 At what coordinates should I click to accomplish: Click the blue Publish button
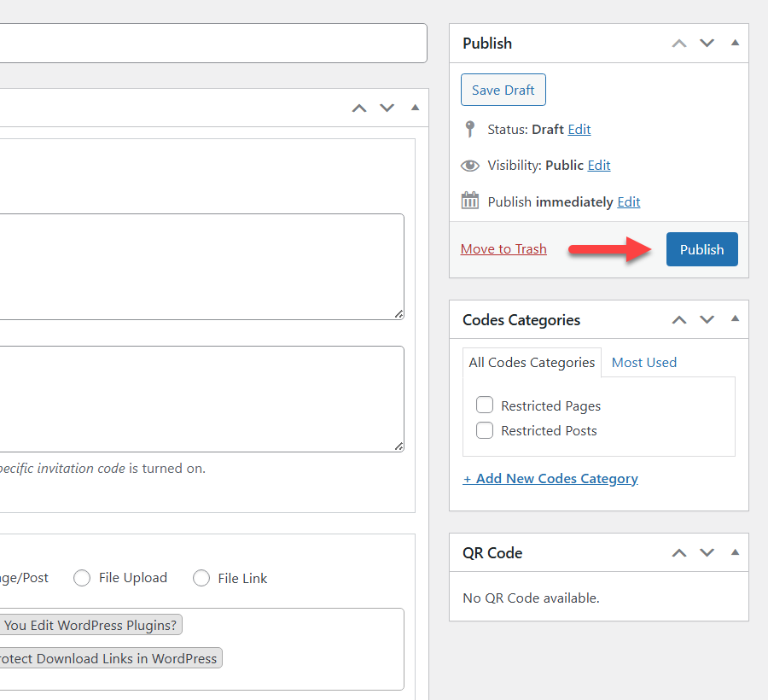(x=702, y=249)
